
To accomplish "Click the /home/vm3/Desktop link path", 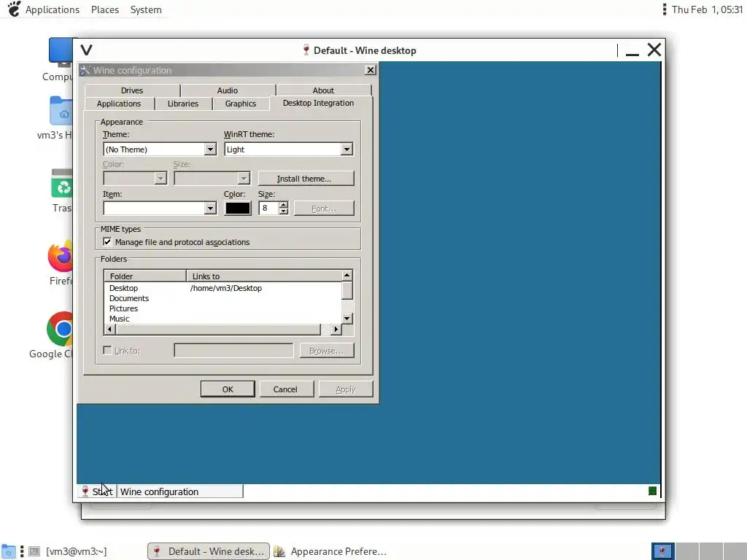I will point(226,288).
